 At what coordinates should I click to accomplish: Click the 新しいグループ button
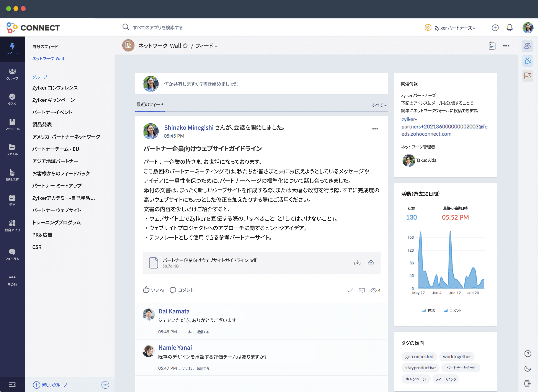coord(50,385)
